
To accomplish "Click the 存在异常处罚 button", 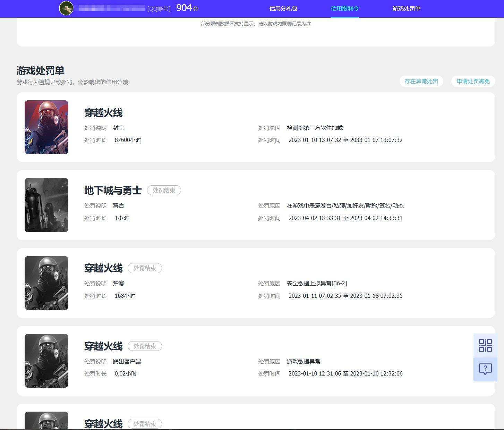I will tap(421, 82).
